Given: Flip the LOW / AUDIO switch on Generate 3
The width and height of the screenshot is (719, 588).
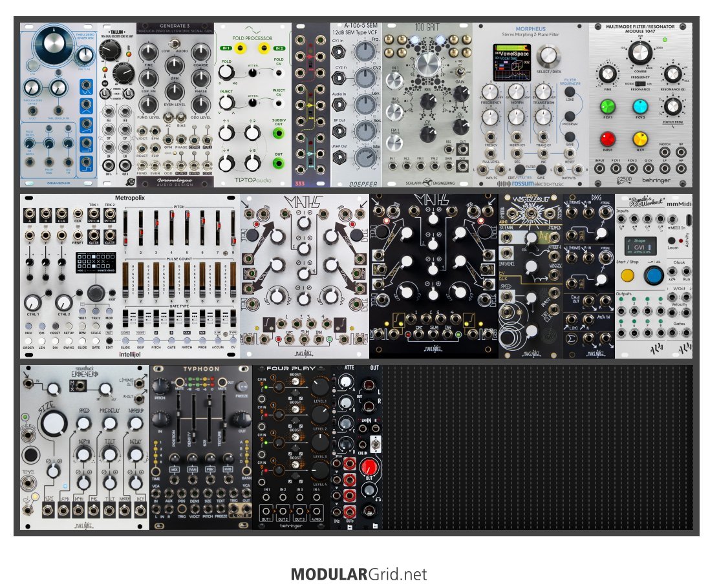Looking at the screenshot, I should click(x=174, y=44).
